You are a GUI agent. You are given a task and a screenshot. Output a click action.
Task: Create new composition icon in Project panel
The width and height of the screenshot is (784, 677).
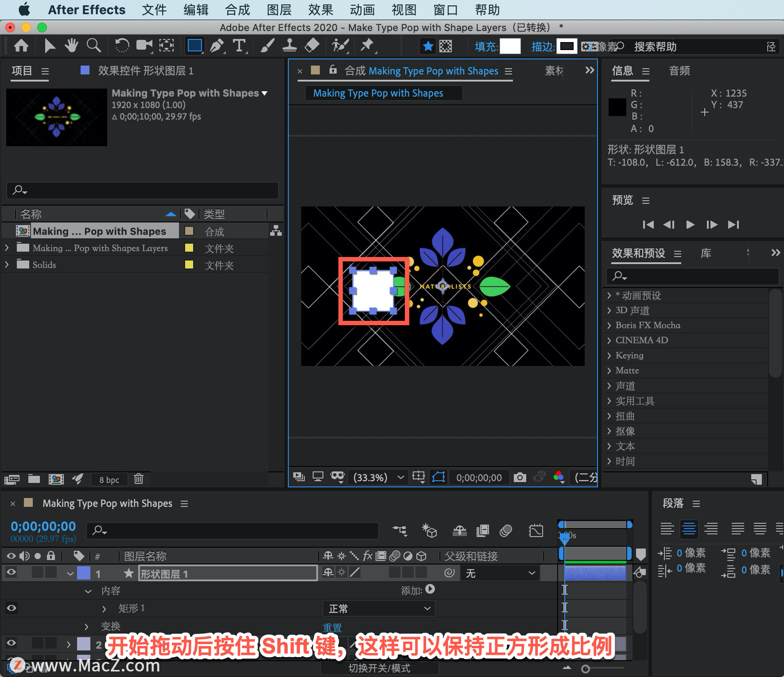56,479
